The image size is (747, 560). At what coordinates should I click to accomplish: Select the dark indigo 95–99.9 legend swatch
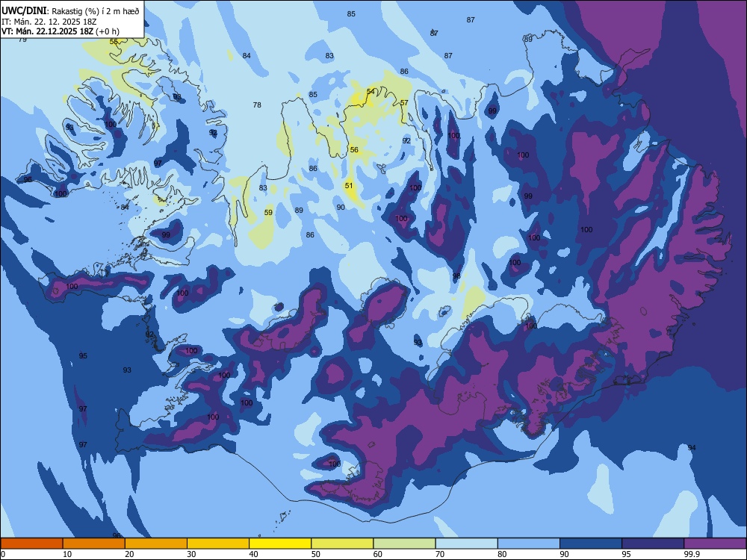(x=653, y=544)
